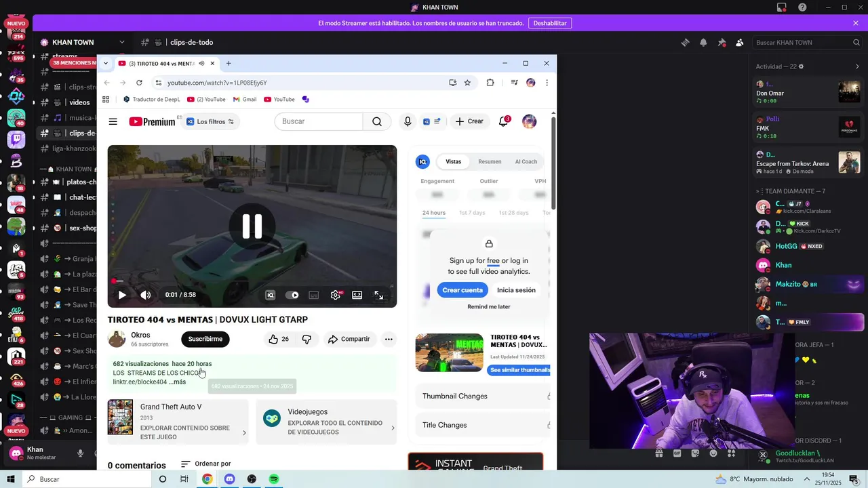Click the large pause overlay on the video
This screenshot has width=868, height=488.
coord(252,226)
